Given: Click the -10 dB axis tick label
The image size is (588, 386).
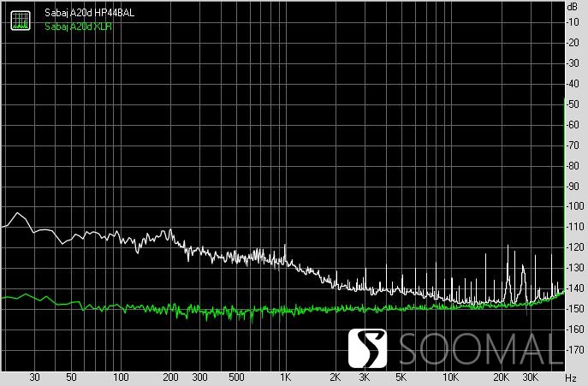Looking at the screenshot, I should coord(573,22).
